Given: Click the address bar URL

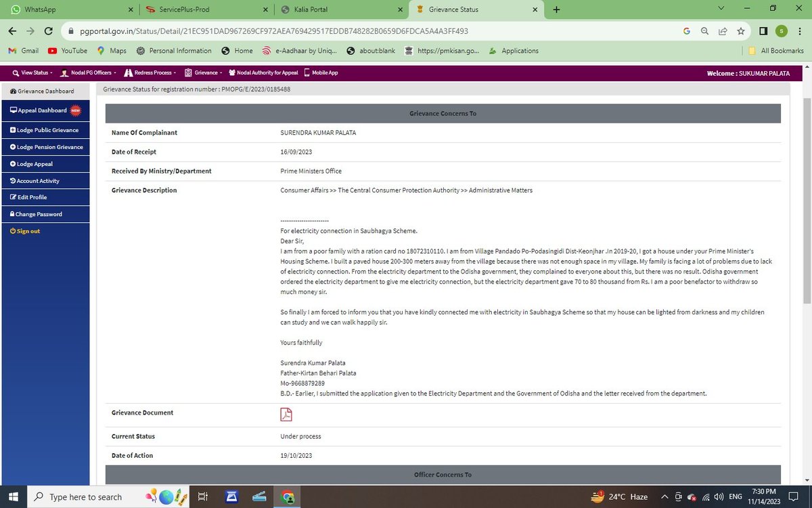Looking at the screenshot, I should (275, 31).
